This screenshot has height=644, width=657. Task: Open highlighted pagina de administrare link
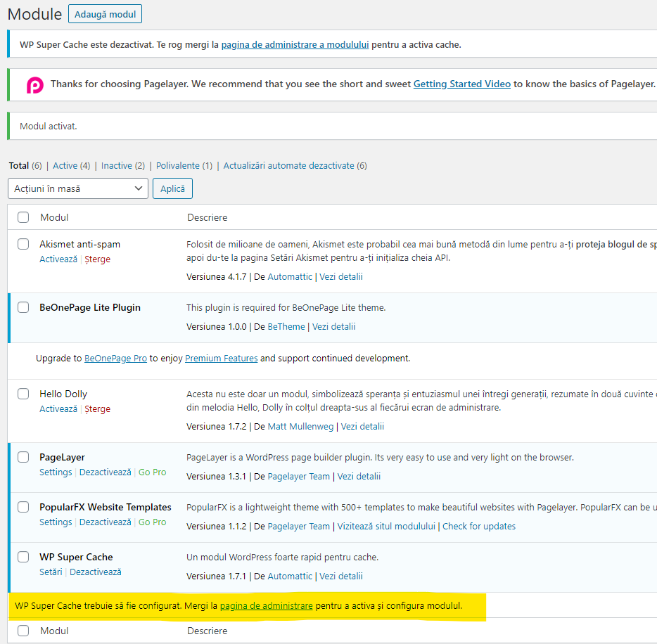(x=267, y=606)
